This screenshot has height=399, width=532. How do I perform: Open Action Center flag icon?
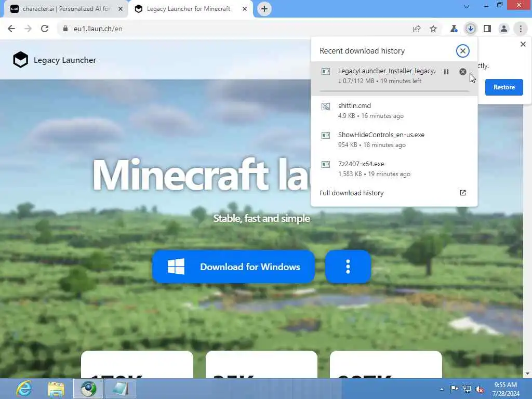454,389
